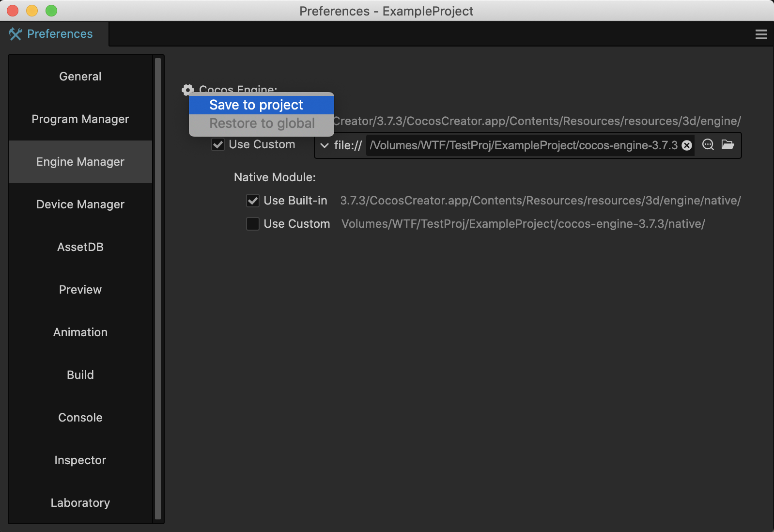Screen dimensions: 774x532
Task: Clear the custom engine path field
Action: tap(687, 145)
